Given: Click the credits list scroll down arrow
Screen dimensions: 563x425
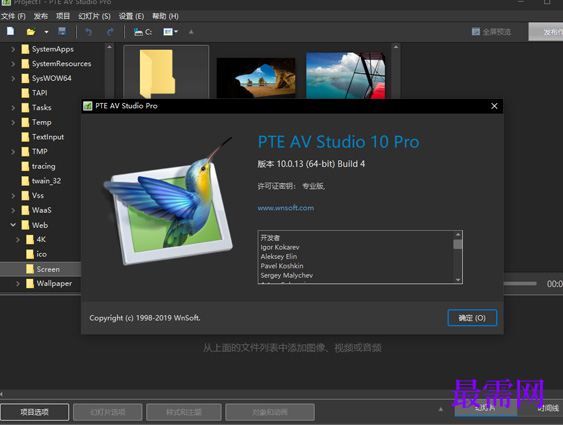Looking at the screenshot, I should (457, 280).
